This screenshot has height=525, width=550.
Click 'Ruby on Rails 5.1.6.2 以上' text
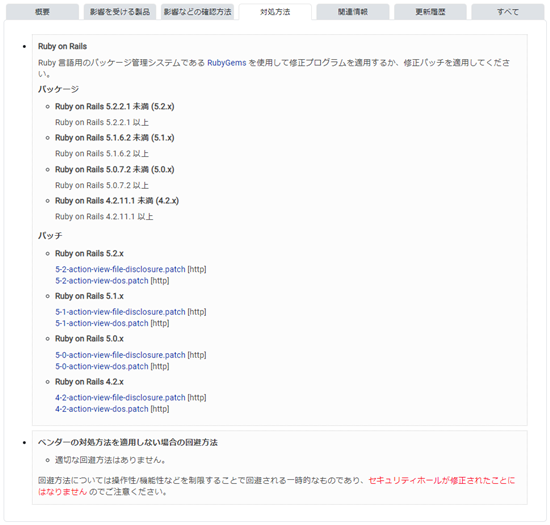click(102, 154)
